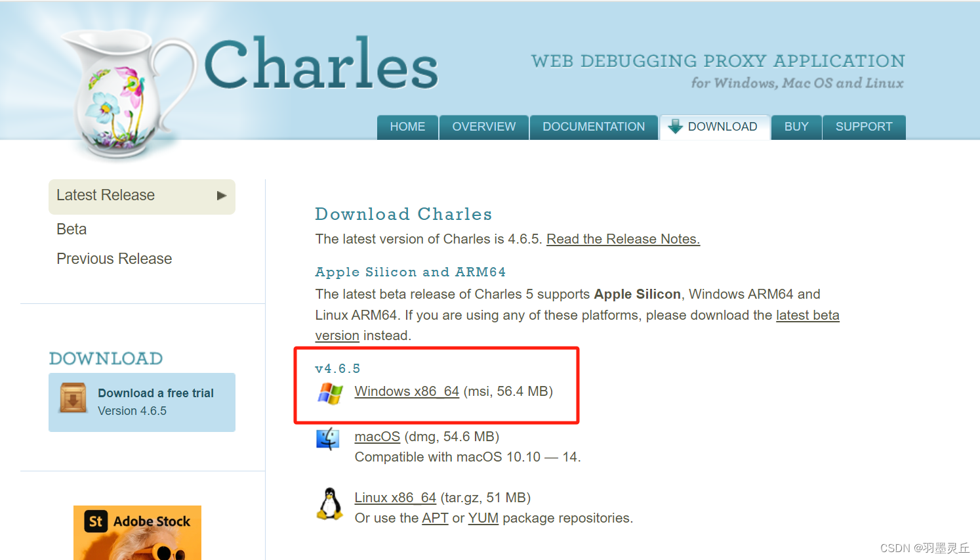Open Previous Release in the sidebar
The height and width of the screenshot is (560, 980).
pyautogui.click(x=114, y=259)
